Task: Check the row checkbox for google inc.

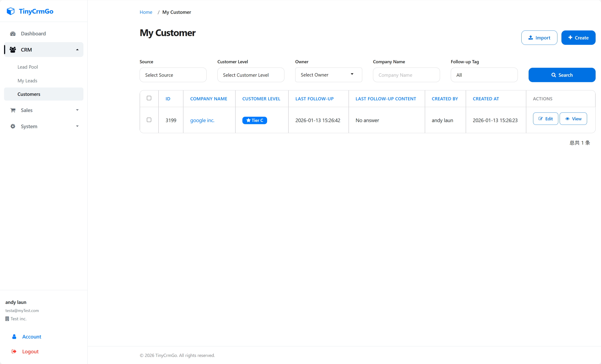Action: coord(149,120)
